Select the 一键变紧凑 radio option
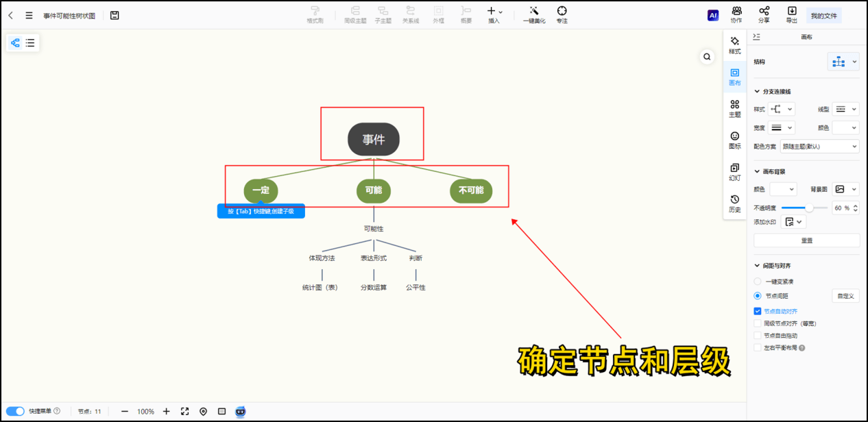 click(x=758, y=282)
